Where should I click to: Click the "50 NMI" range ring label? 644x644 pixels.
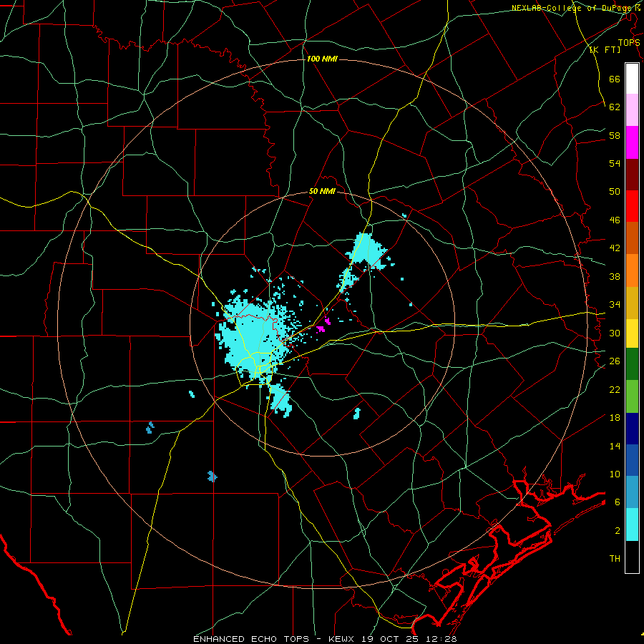pos(322,191)
